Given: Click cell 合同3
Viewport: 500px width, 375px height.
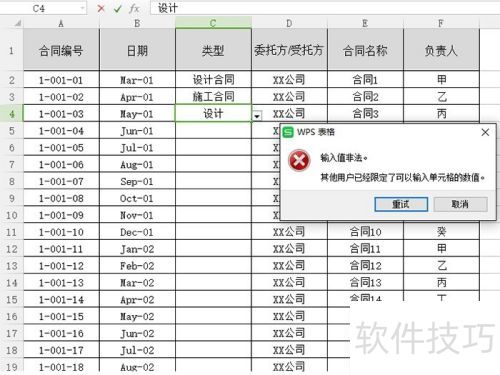Looking at the screenshot, I should [365, 114].
